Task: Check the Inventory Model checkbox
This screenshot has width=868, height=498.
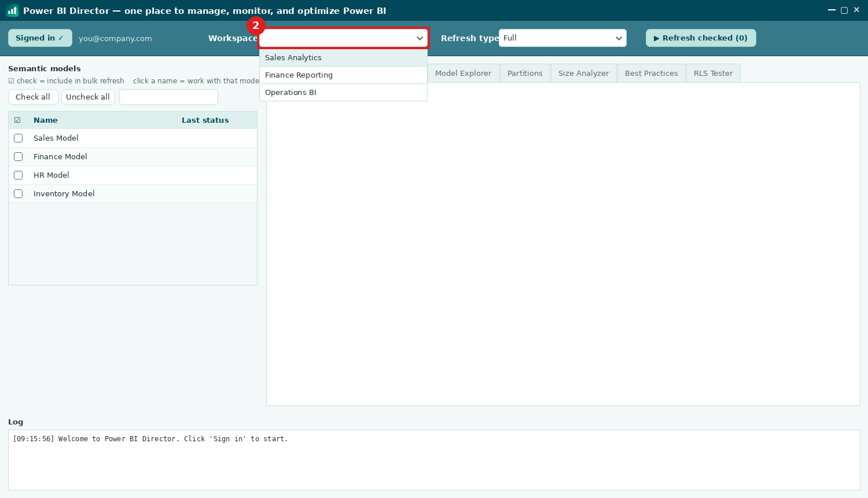Action: tap(19, 194)
